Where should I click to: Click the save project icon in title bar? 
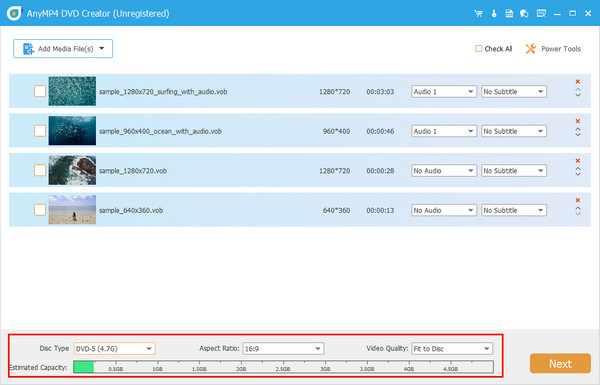point(509,13)
